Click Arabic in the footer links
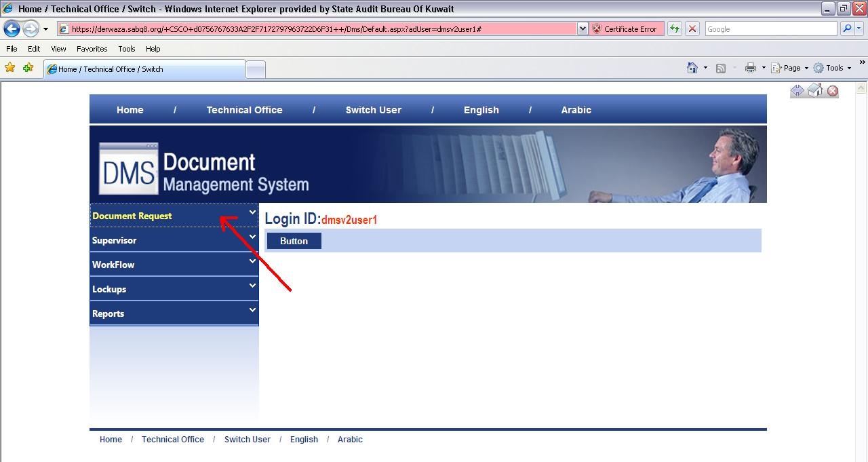This screenshot has width=868, height=462. coord(350,440)
